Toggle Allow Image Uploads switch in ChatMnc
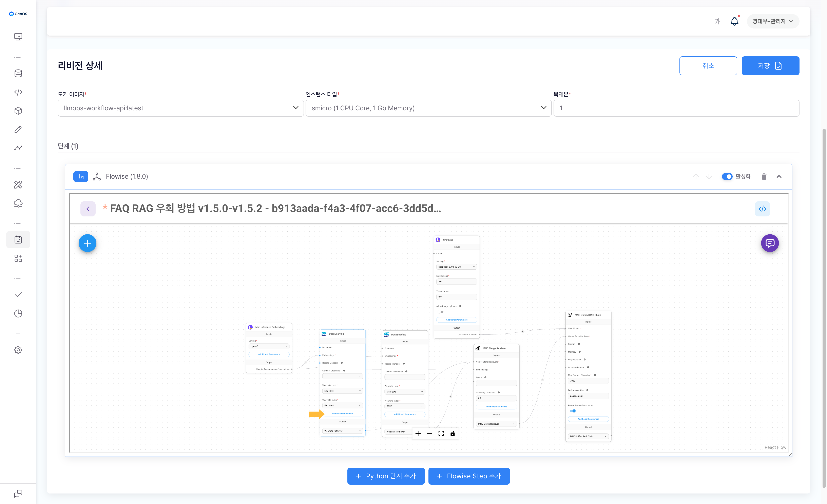827x504 pixels. pos(441,312)
